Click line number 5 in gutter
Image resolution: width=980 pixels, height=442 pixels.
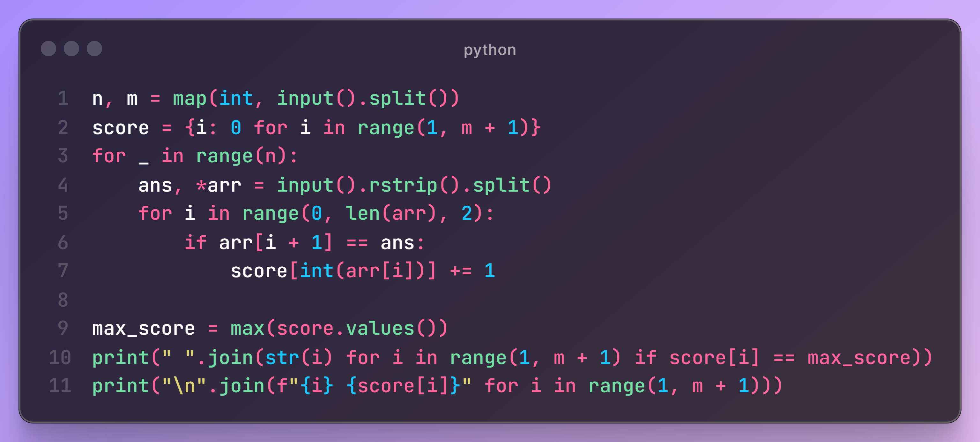pyautogui.click(x=63, y=213)
